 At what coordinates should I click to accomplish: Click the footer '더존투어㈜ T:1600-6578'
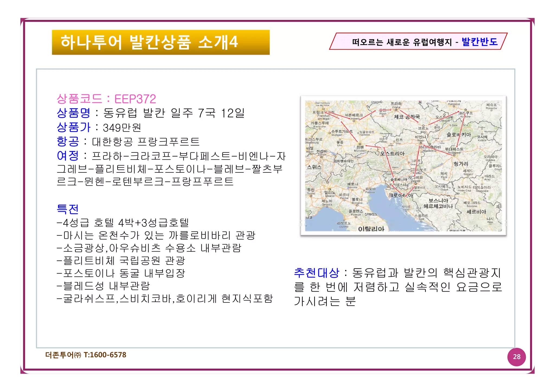click(86, 355)
